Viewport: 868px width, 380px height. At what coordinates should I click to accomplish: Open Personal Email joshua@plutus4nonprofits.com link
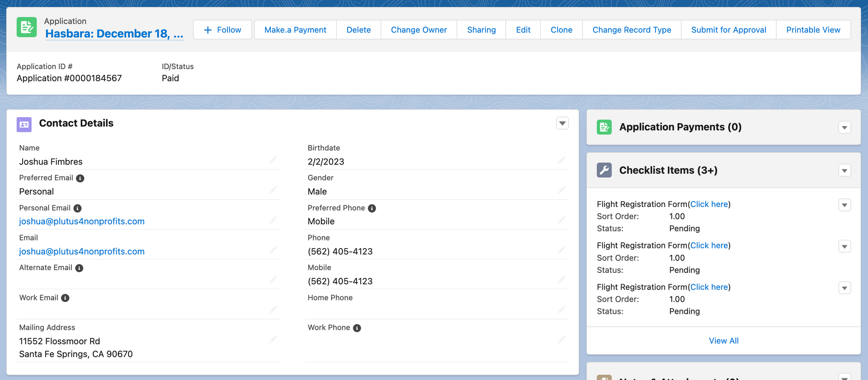pos(82,221)
